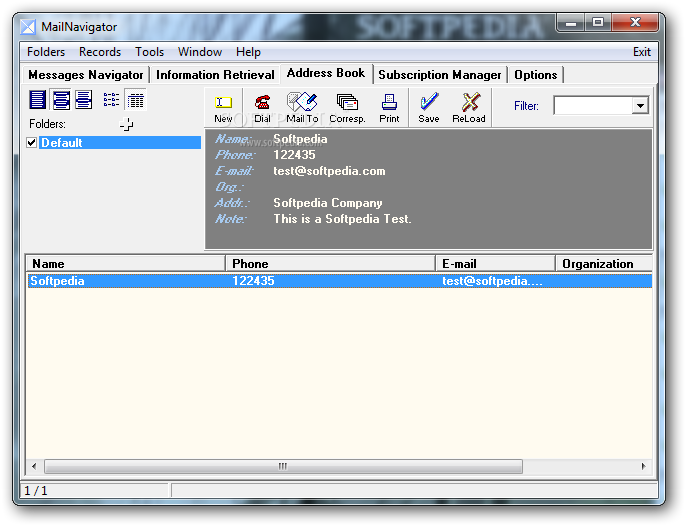Viewport: 686px width, 526px height.
Task: Sort by Name column header
Action: pyautogui.click(x=126, y=264)
